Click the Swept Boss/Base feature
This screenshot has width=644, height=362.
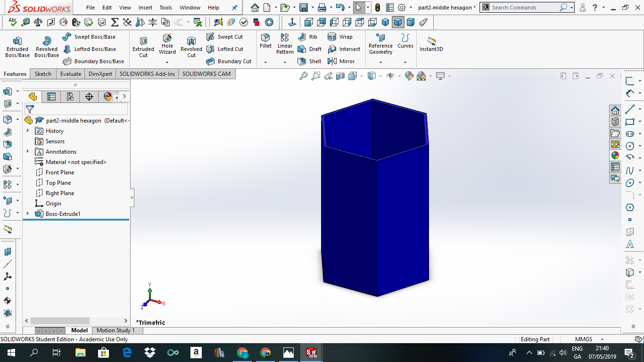tap(89, 37)
